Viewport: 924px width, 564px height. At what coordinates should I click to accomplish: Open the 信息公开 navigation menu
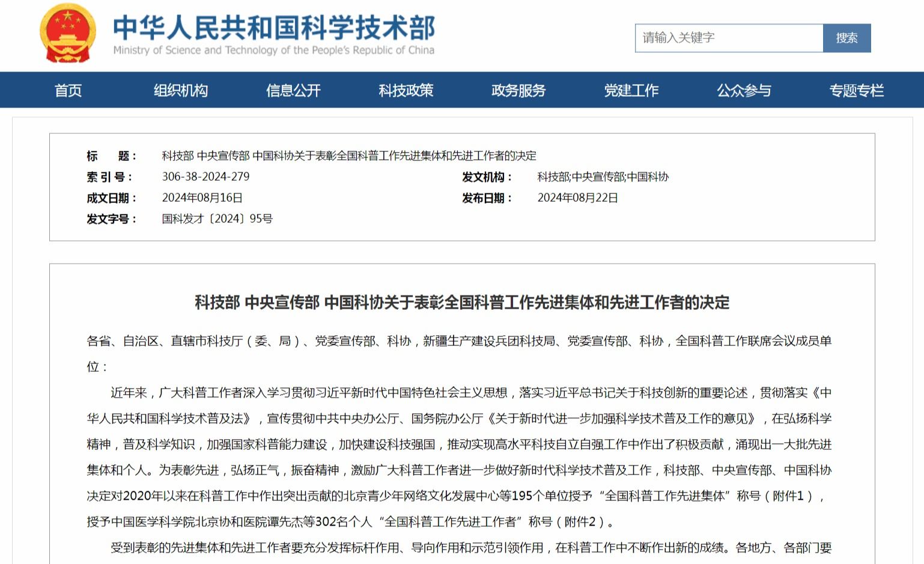click(294, 90)
